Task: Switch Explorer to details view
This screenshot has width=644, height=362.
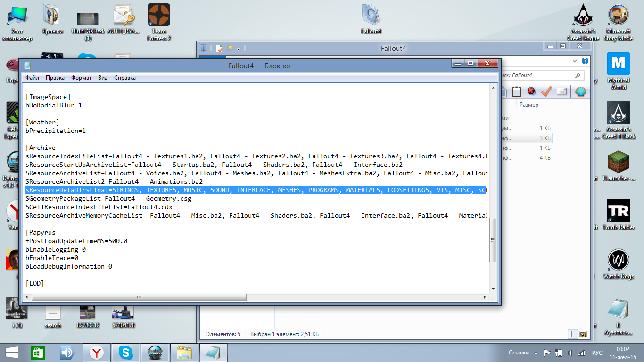Action: (x=573, y=334)
